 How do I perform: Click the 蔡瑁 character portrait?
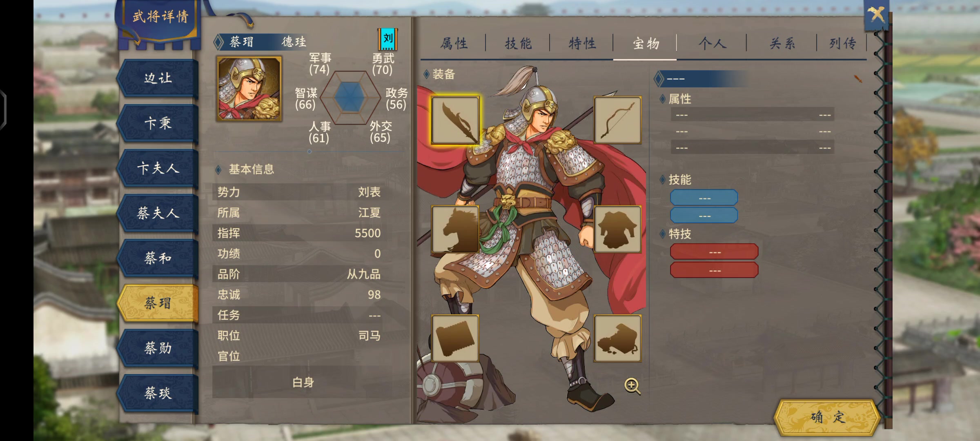249,89
